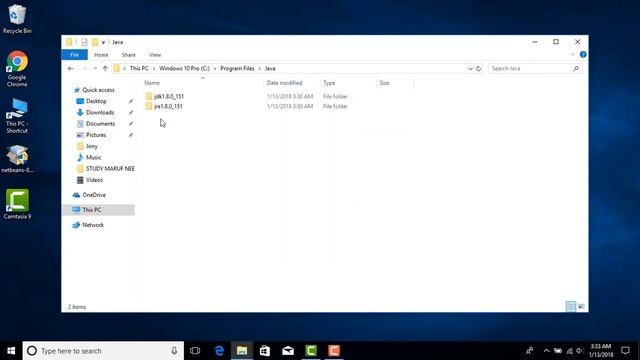Click the Properties quick access toolbar icon

(84, 42)
